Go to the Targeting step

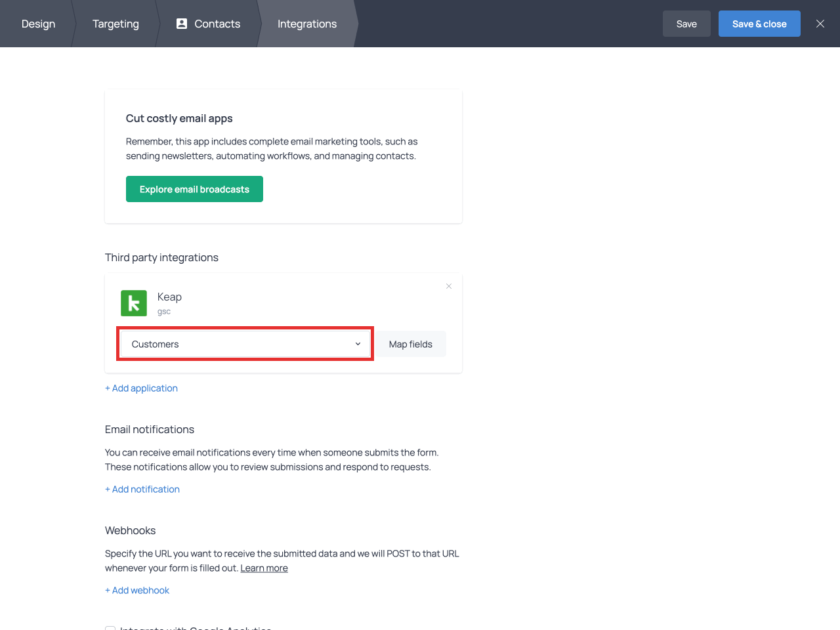[x=115, y=24]
